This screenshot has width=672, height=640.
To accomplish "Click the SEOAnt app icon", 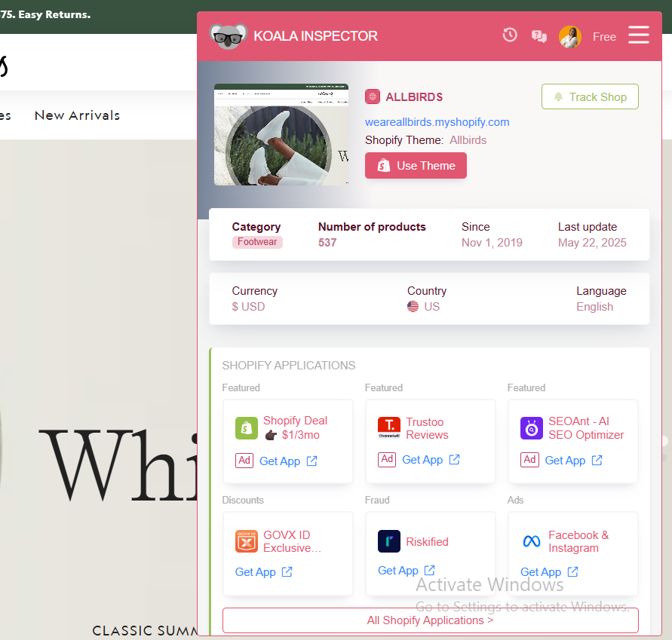I will point(532,428).
